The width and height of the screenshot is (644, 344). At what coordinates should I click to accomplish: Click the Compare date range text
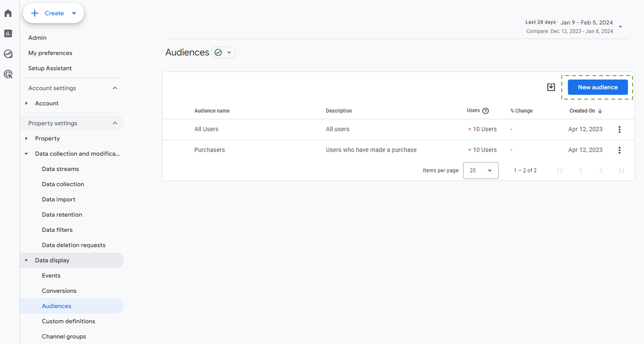570,31
